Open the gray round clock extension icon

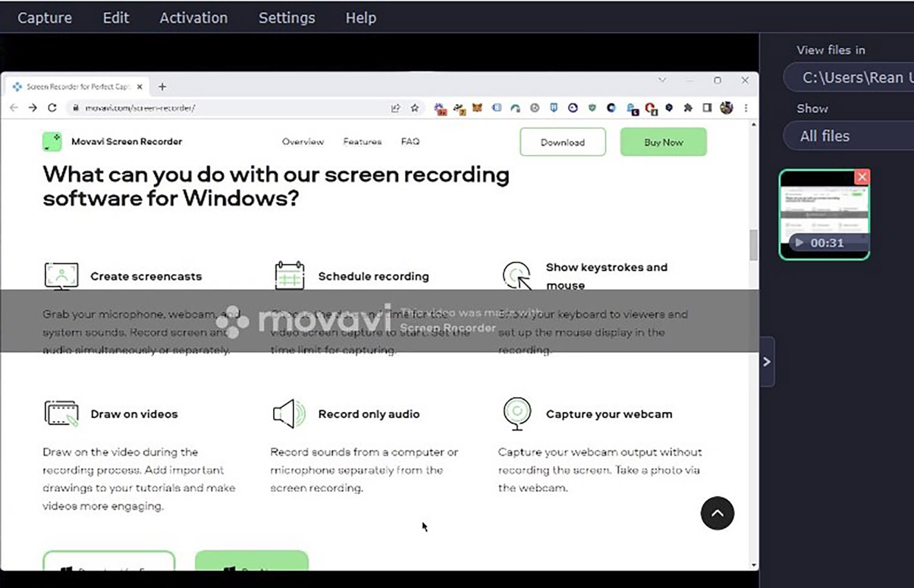(x=534, y=108)
